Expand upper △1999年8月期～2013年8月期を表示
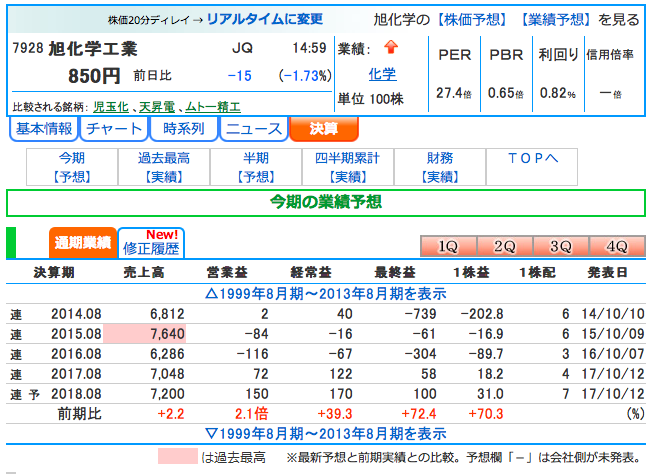Image resolution: width=658 pixels, height=474 pixels. [326, 294]
